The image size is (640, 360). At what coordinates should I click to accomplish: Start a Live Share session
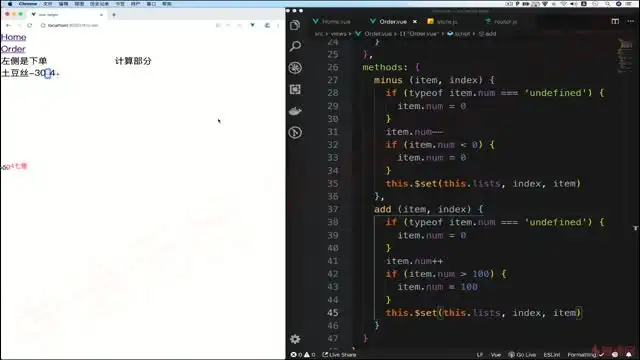tap(339, 355)
